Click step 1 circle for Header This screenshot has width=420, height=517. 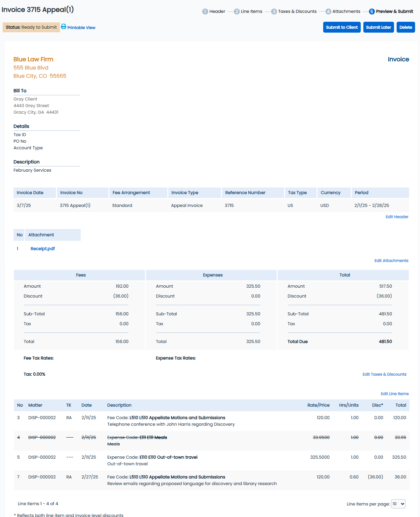205,12
